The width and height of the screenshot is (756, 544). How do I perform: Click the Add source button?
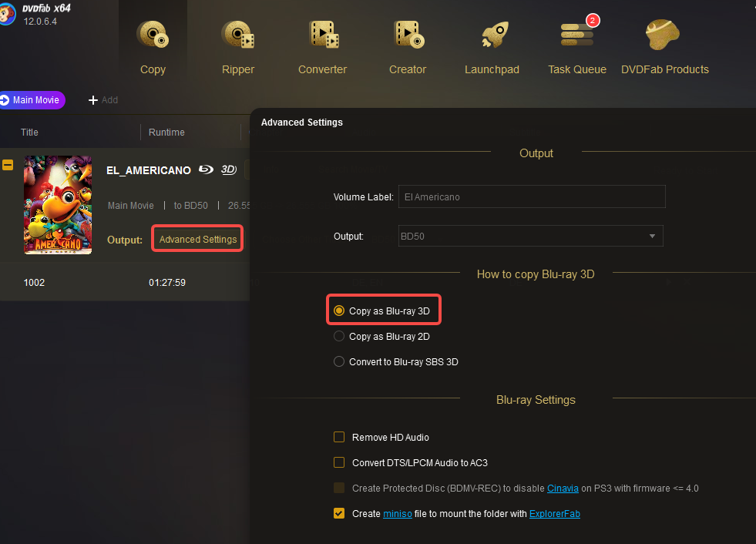(103, 100)
